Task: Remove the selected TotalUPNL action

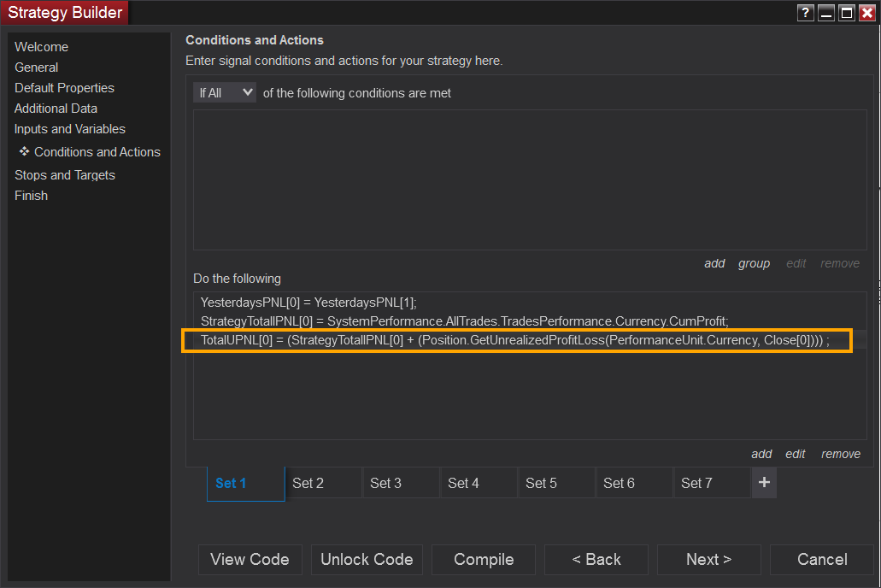Action: pyautogui.click(x=841, y=454)
